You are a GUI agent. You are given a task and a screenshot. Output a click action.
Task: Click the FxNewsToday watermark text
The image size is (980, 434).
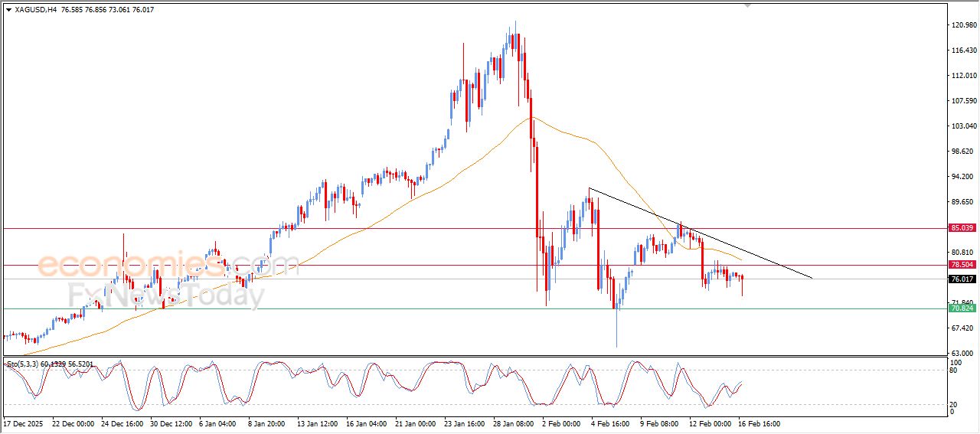pyautogui.click(x=165, y=295)
